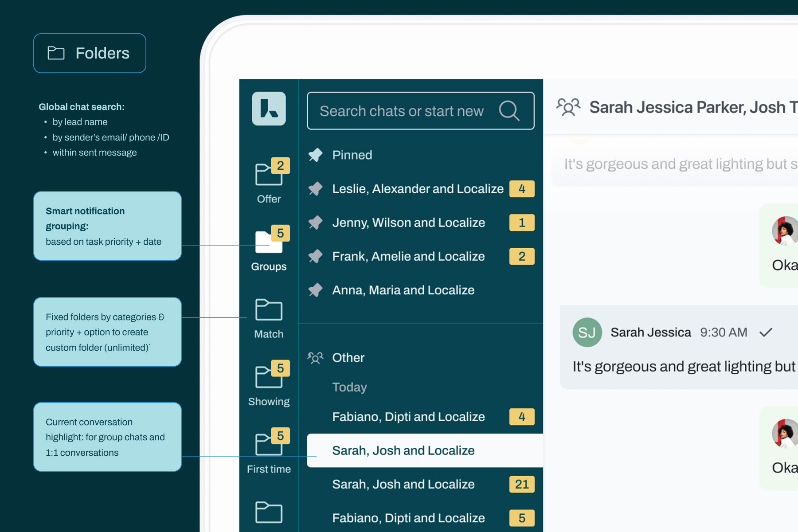Click the group icon beside Other header
This screenshot has width=798, height=532.
click(x=316, y=357)
